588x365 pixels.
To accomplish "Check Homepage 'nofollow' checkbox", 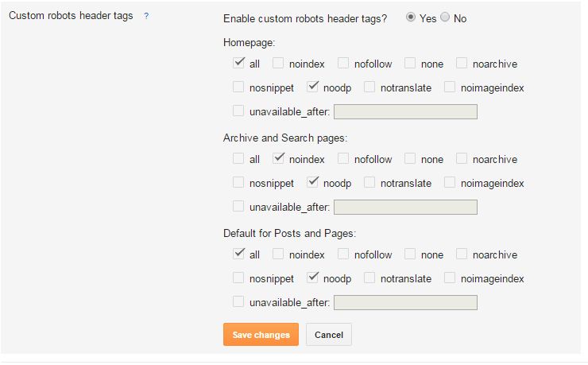I will (343, 63).
